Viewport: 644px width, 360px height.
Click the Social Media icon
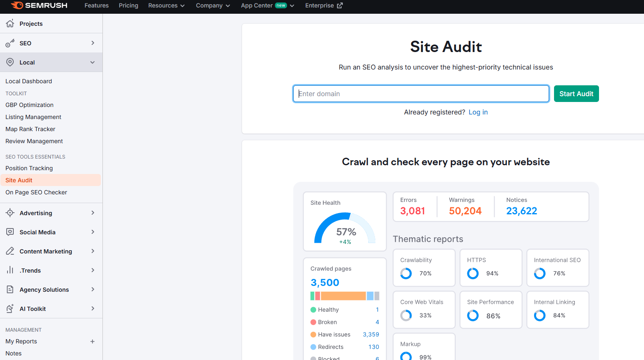click(x=10, y=232)
